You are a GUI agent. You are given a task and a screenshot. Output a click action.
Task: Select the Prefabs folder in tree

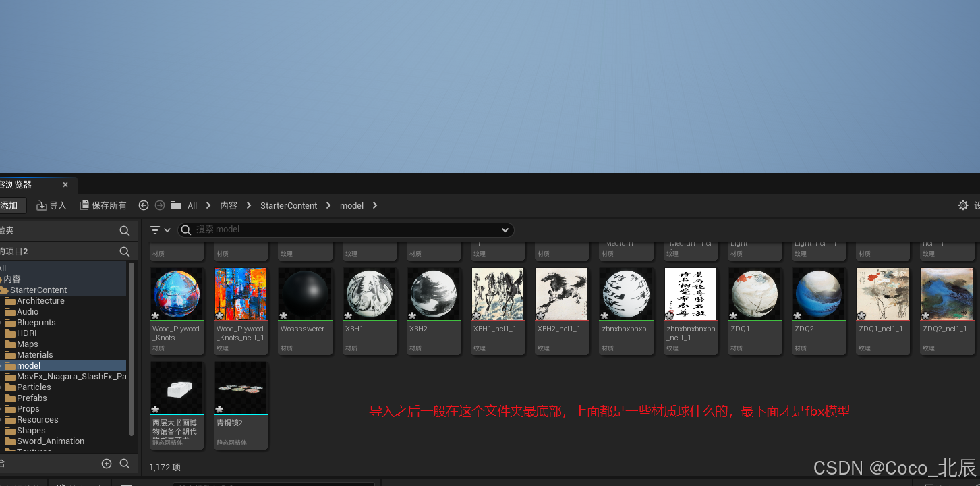[32, 398]
